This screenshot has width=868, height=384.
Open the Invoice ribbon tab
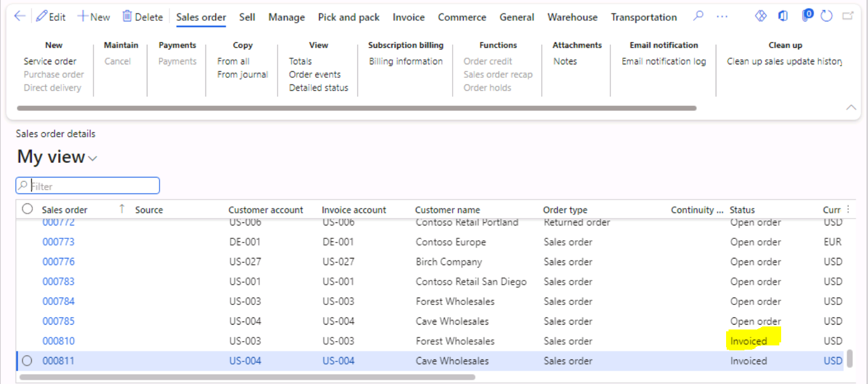(409, 17)
